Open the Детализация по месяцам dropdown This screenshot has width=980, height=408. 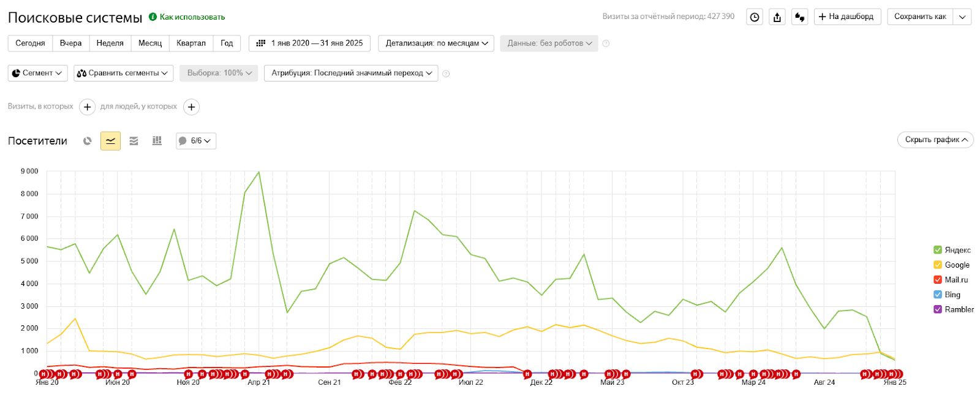[436, 43]
